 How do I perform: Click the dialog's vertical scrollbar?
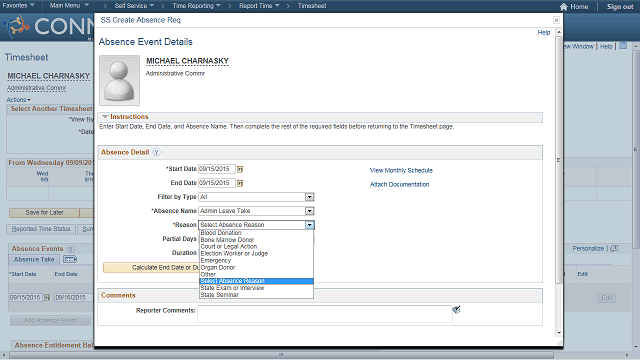point(559,160)
